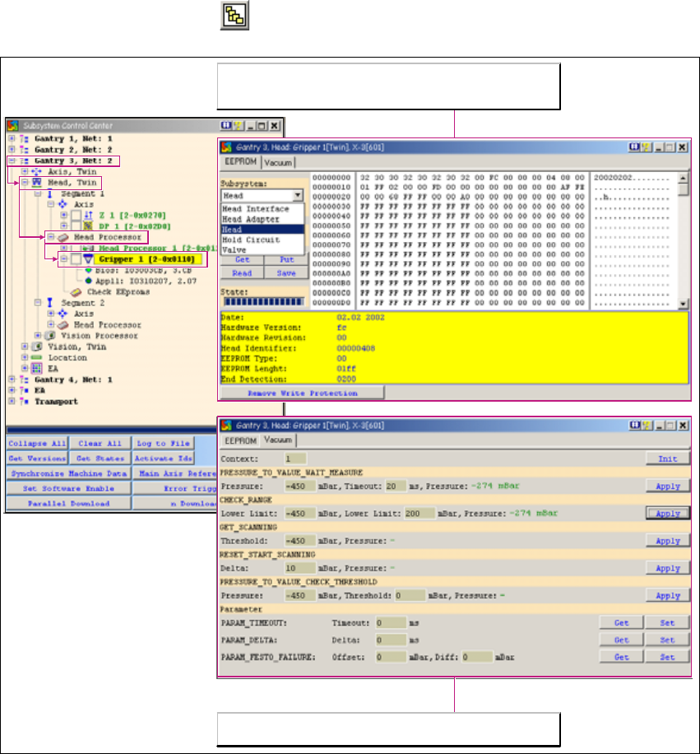Click the Get Versions button

click(38, 458)
